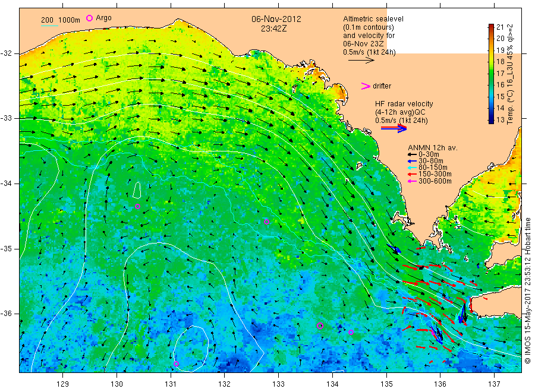Click the 129 longitude axis label
The height and width of the screenshot is (392, 535).
(63, 384)
